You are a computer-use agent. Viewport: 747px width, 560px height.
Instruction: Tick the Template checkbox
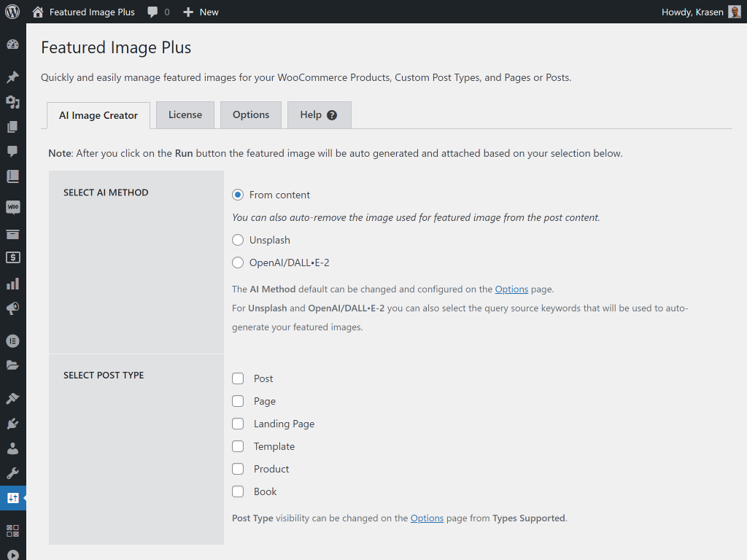(x=238, y=446)
